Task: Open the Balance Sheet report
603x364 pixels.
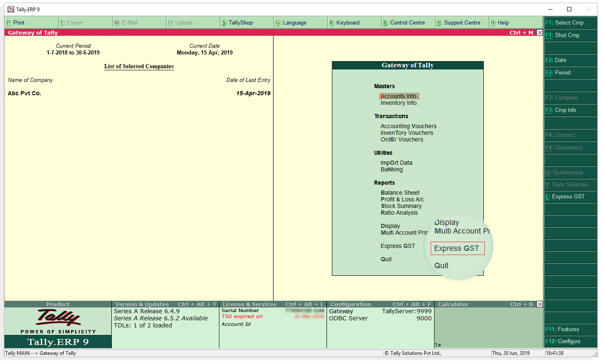Action: click(400, 193)
